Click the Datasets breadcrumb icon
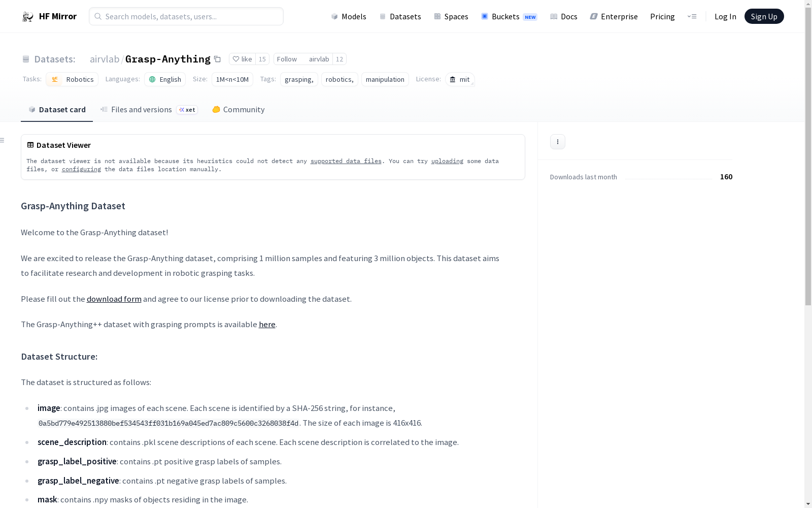Image resolution: width=812 pixels, height=508 pixels. pyautogui.click(x=26, y=59)
